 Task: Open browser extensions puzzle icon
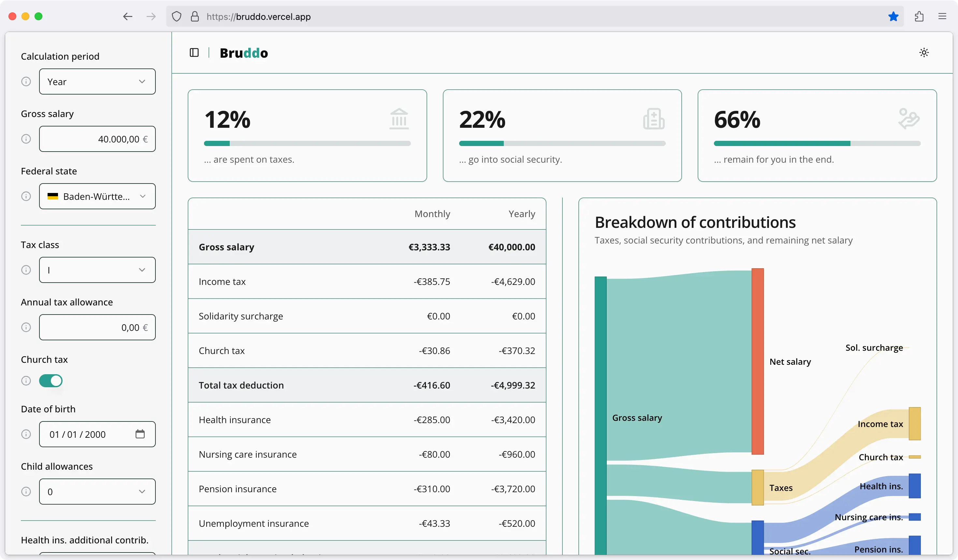(x=919, y=16)
